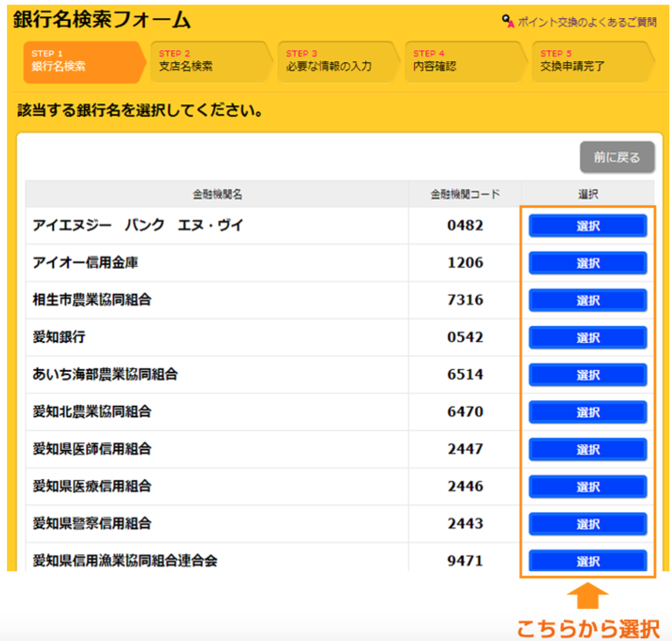Image resolution: width=672 pixels, height=641 pixels.
Task: Choose 愛知北農業協同組合 via its 選択 button
Action: (588, 412)
